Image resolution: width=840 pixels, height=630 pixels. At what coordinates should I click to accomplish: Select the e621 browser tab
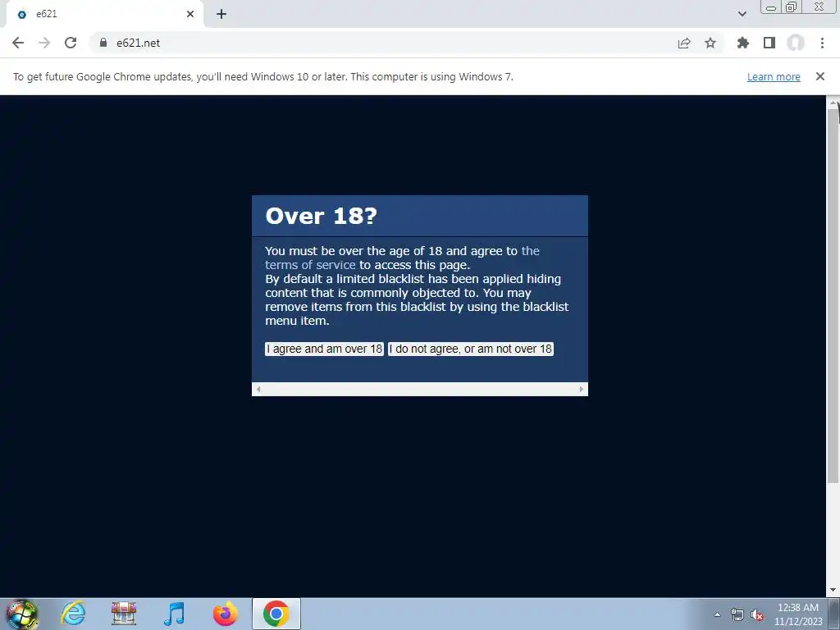pos(104,15)
